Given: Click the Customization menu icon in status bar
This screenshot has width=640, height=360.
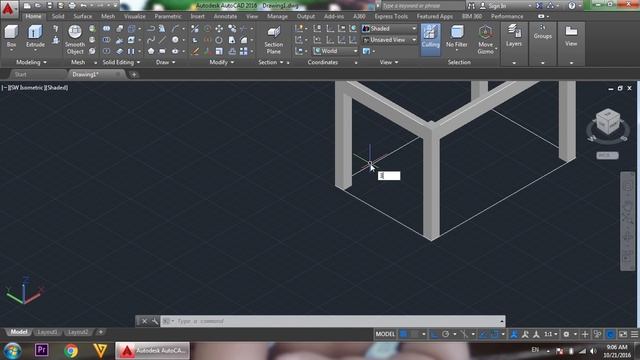Looking at the screenshot, I should point(634,334).
